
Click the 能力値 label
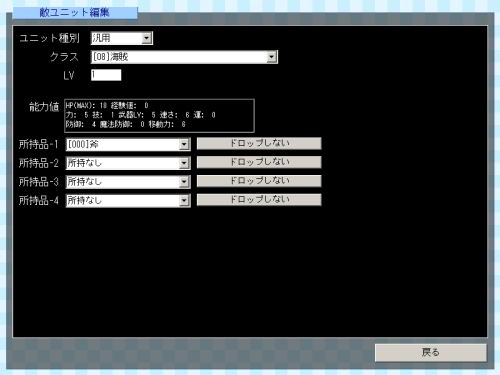pyautogui.click(x=44, y=107)
